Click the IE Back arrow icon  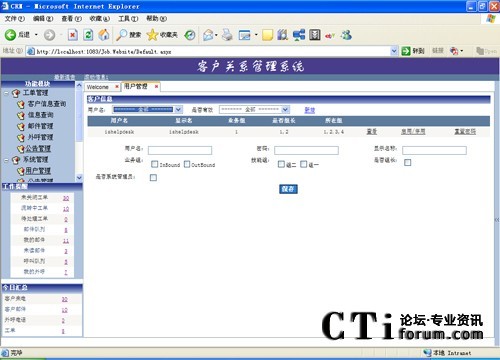pos(10,35)
